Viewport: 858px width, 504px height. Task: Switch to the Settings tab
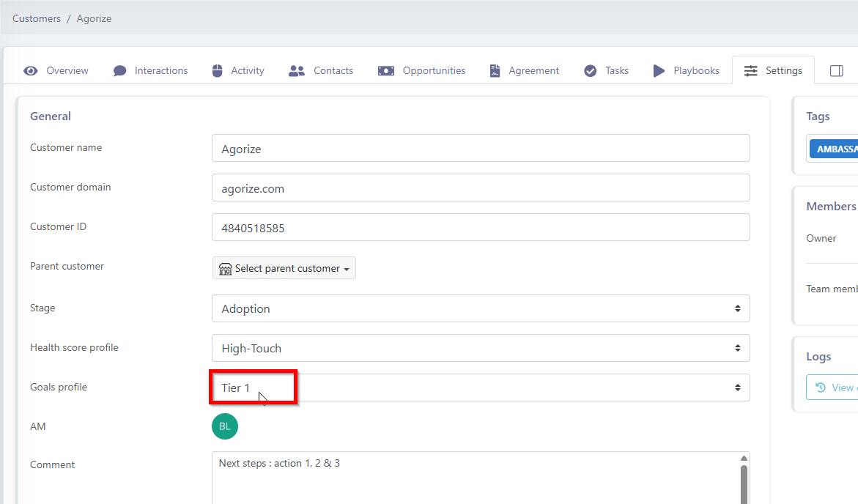773,71
